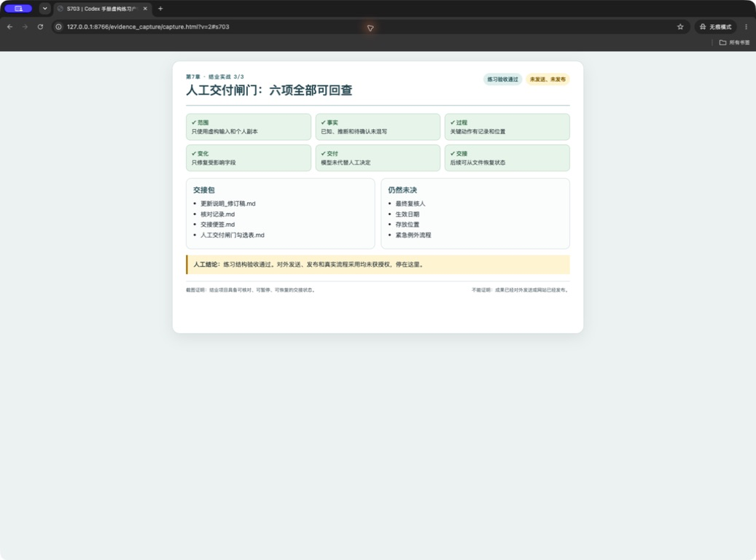Click the 生效日期 list item
The height and width of the screenshot is (560, 756).
click(x=408, y=214)
